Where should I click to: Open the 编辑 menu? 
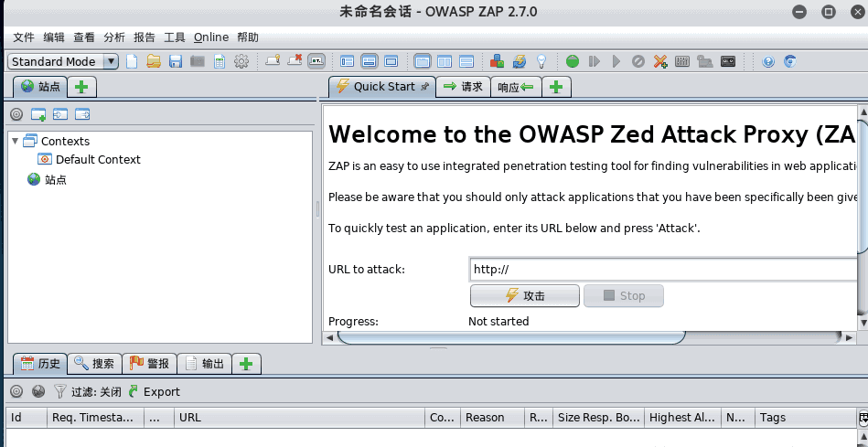pyautogui.click(x=54, y=37)
